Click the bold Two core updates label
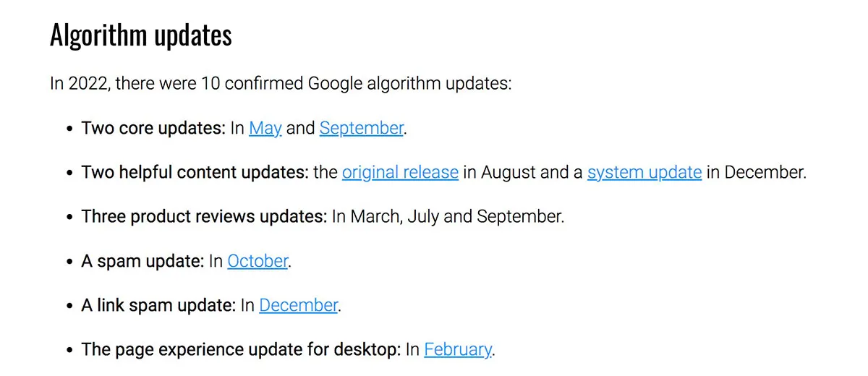This screenshot has width=868, height=376. [153, 128]
